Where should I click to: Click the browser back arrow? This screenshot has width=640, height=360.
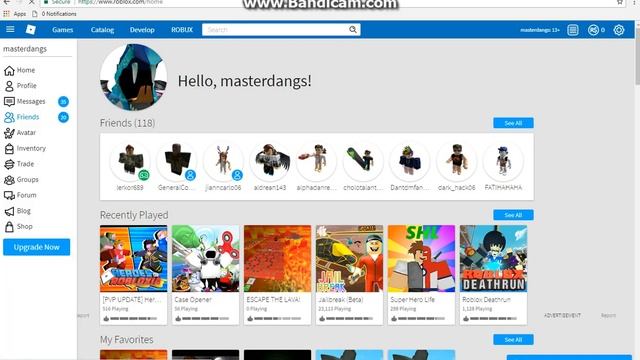point(7,2)
